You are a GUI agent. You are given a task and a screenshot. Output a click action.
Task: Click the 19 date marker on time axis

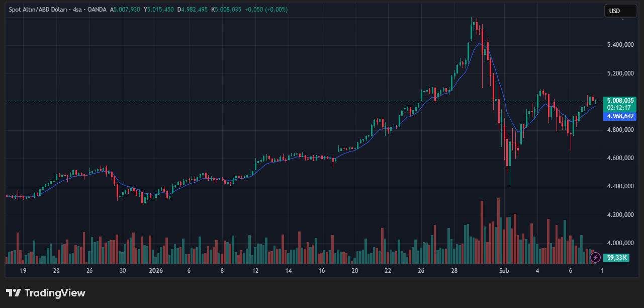click(23, 270)
